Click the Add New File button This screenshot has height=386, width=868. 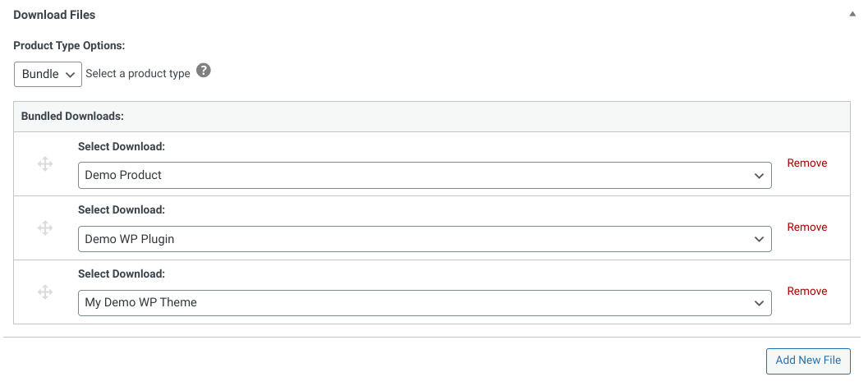point(808,361)
